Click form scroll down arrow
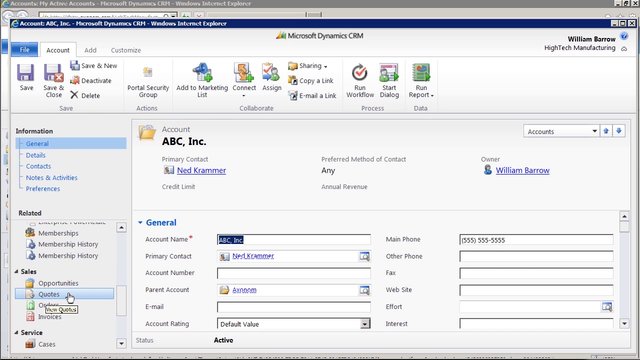 click(624, 324)
